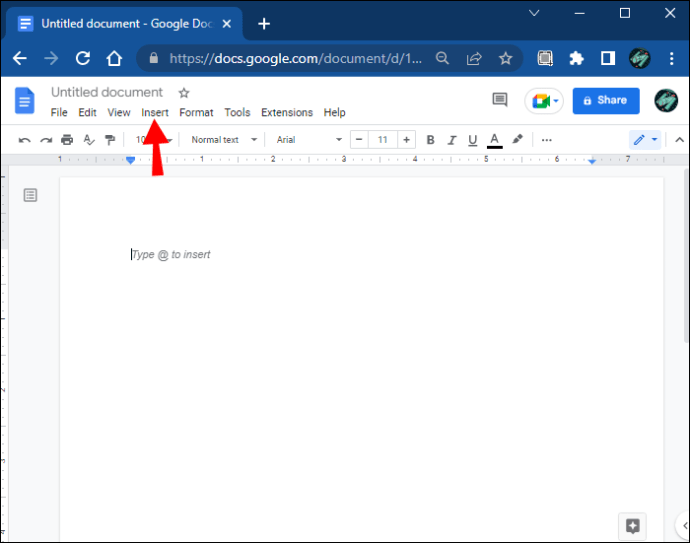Toggle italic text formatting
This screenshot has width=690, height=543.
pos(451,140)
